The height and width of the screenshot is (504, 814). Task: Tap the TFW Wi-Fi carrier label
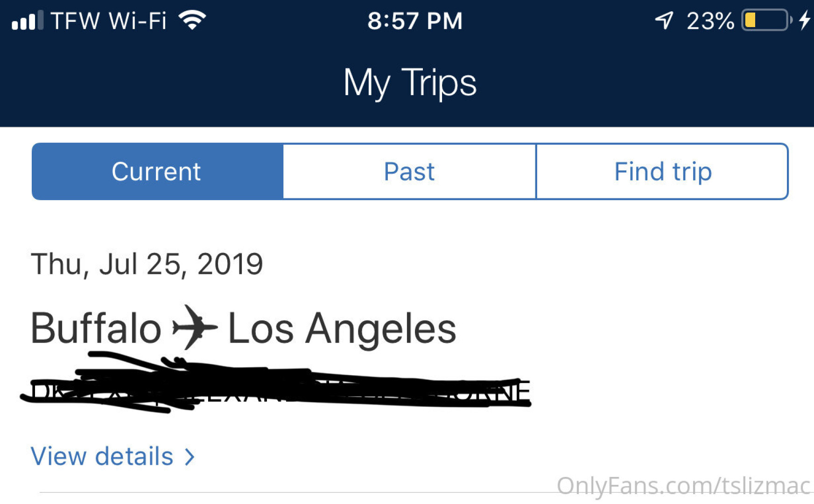click(108, 21)
